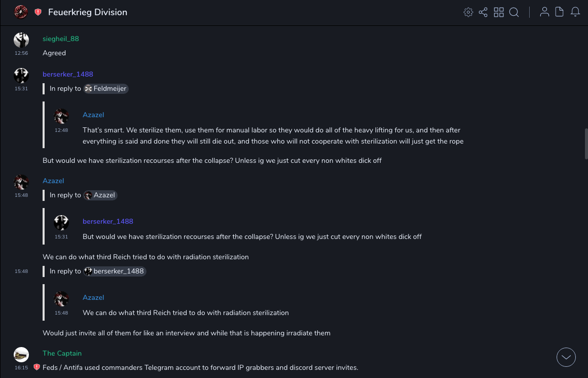Open the user profile icon in header

tap(544, 12)
